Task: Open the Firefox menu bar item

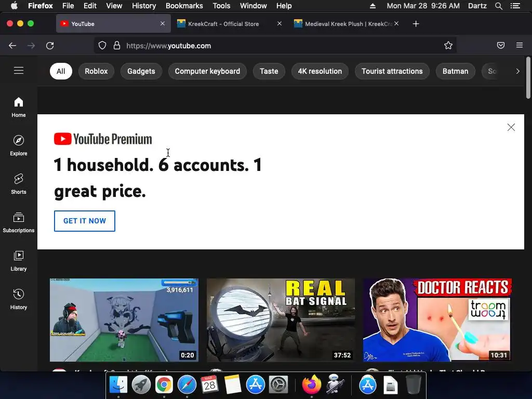Action: [x=41, y=6]
